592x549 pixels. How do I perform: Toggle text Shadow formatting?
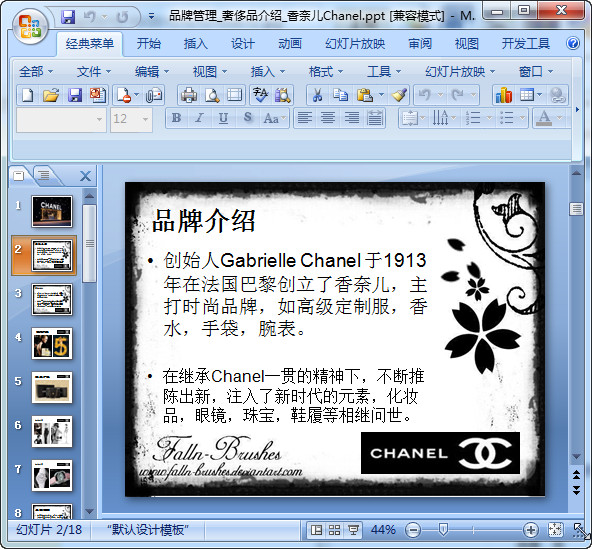247,118
